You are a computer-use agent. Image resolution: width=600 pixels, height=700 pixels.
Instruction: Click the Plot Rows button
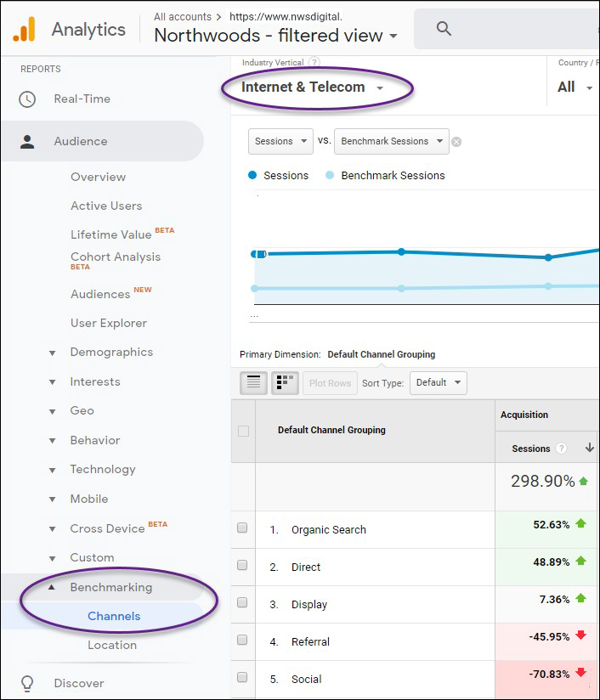[330, 382]
